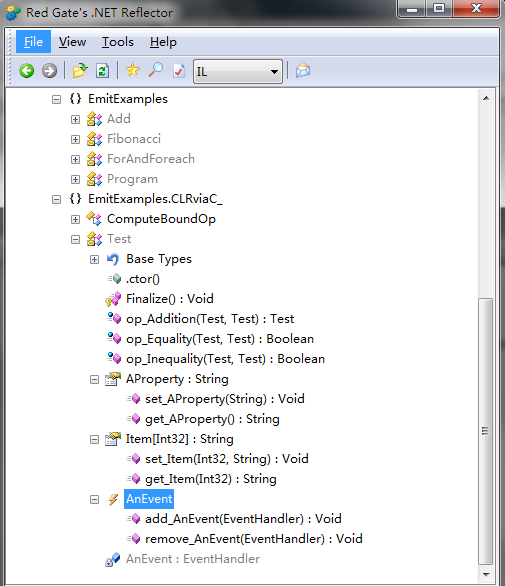
Task: Select get_Item(Int32) : String
Action: coord(211,479)
